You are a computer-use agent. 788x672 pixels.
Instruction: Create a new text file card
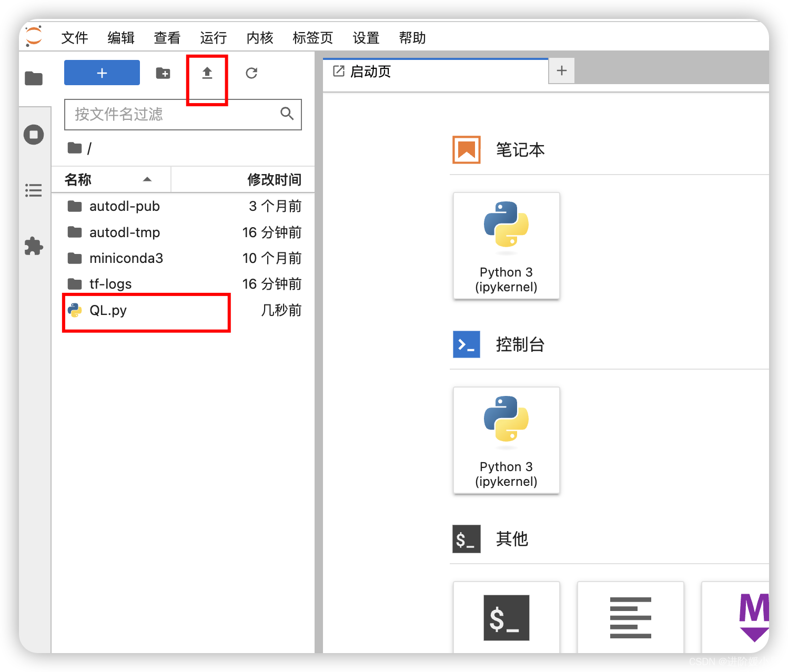[631, 617]
